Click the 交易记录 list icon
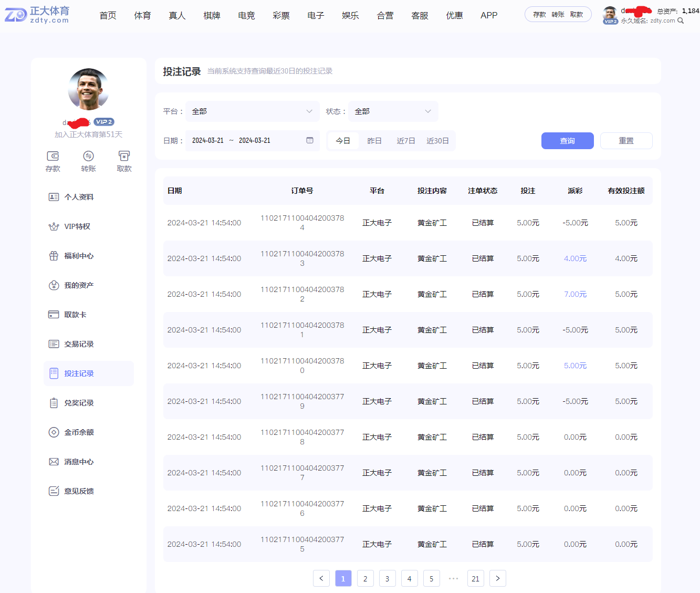This screenshot has height=593, width=700. point(54,344)
